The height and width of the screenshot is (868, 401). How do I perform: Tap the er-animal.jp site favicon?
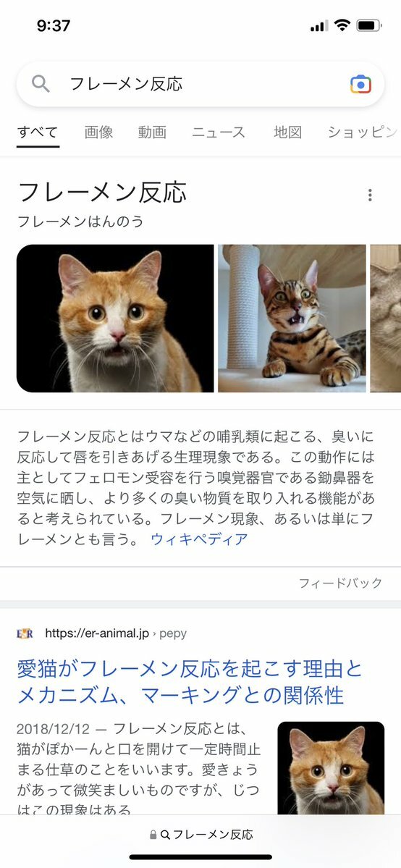pyautogui.click(x=25, y=633)
